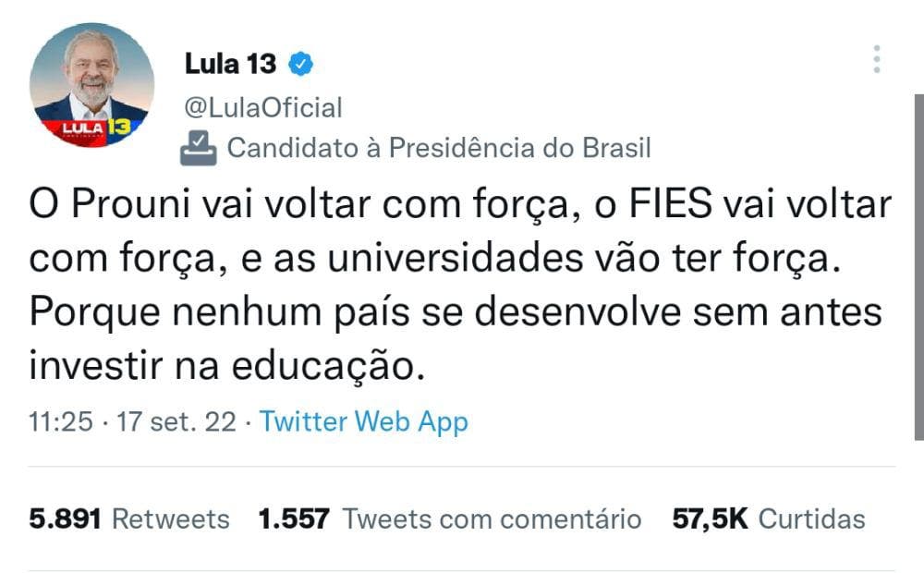Click the 1.557 quote tweets count
Screen dimensions: 924x573
click(293, 519)
